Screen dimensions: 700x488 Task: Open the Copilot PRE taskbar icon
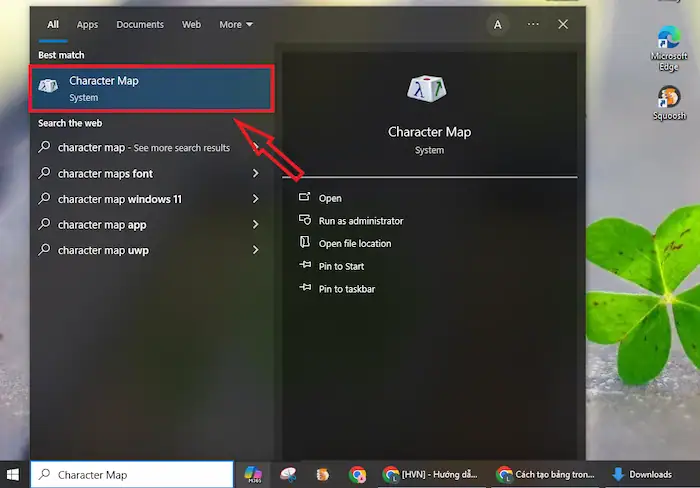click(x=253, y=474)
